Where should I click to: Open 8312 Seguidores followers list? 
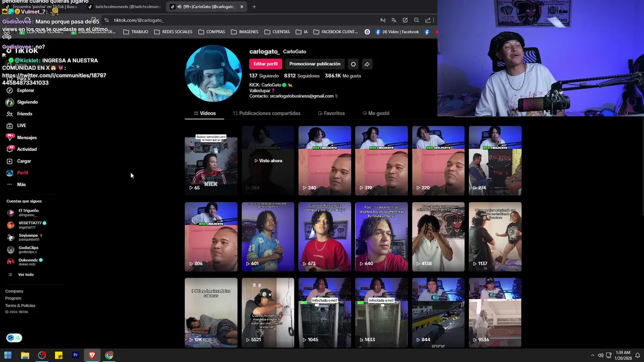tap(302, 76)
